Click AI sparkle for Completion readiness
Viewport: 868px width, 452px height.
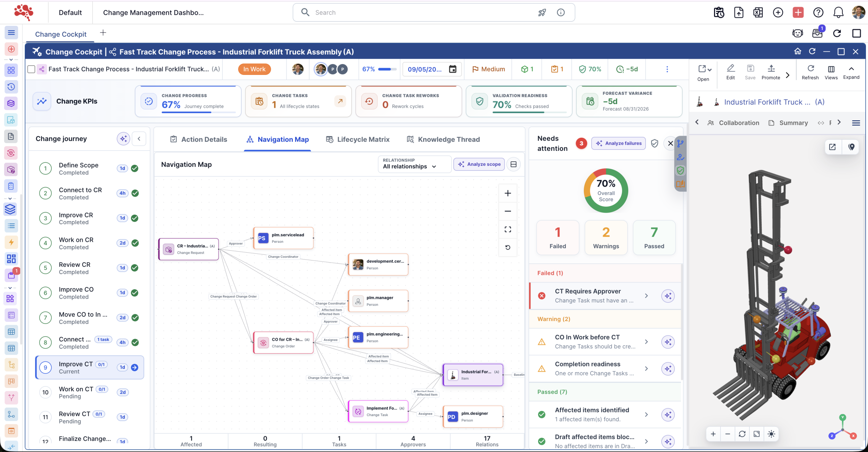pos(668,369)
